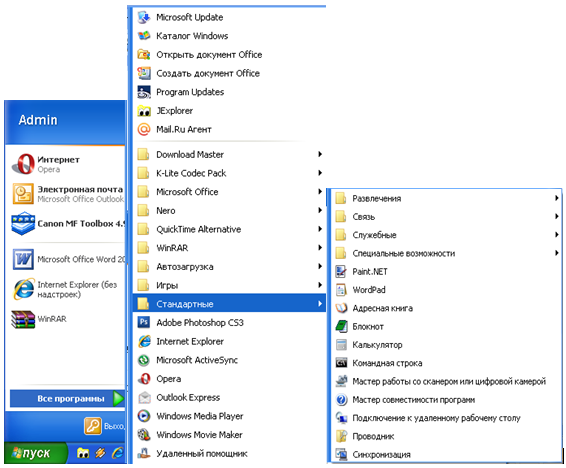Open the scanner and camera wizard icon
This screenshot has height=468, width=566.
pos(341,381)
